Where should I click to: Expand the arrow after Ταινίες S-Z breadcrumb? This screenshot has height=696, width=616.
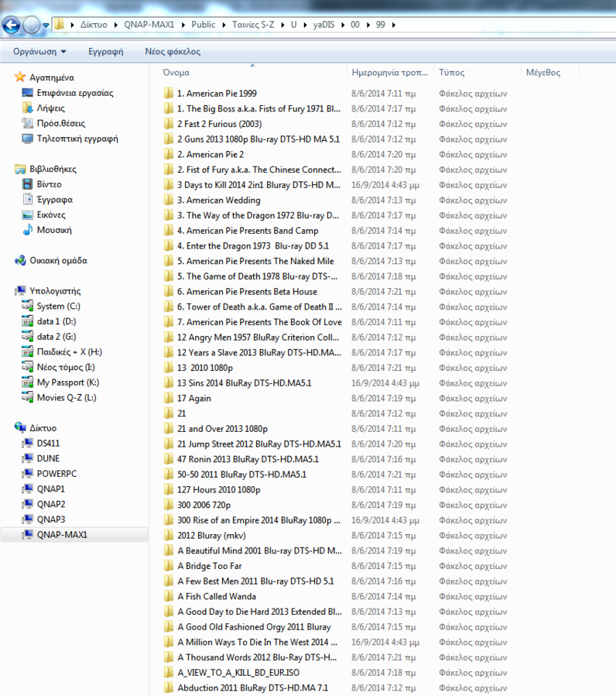click(282, 25)
